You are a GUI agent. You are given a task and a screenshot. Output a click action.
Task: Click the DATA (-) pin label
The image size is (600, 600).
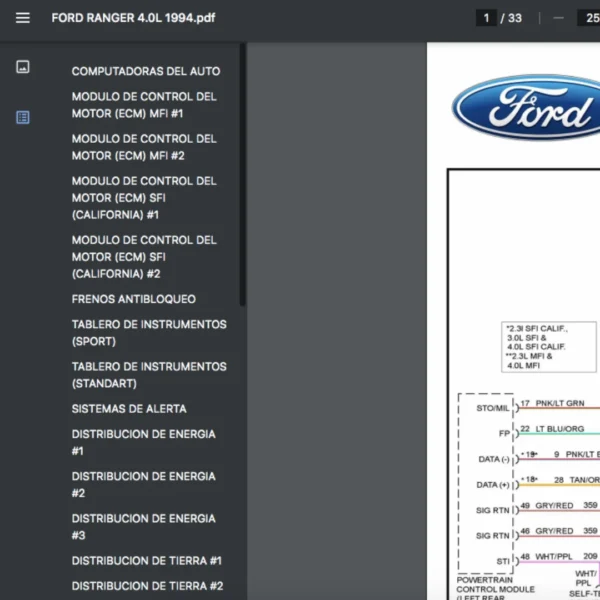point(494,459)
